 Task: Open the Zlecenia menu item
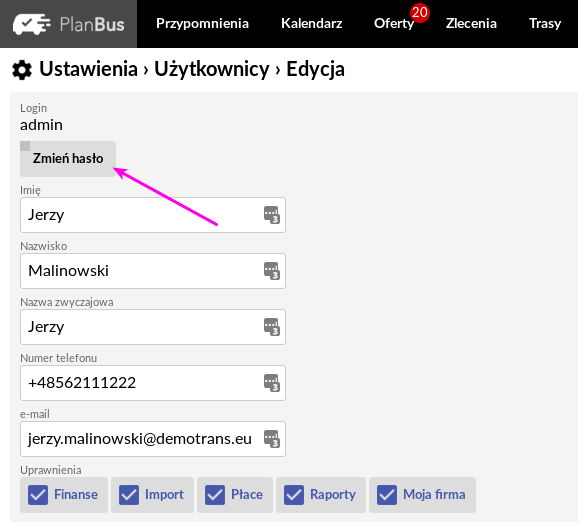click(471, 24)
